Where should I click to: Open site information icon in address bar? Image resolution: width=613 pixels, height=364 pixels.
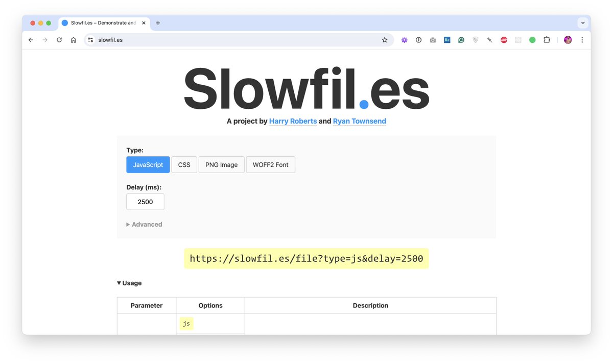(90, 40)
